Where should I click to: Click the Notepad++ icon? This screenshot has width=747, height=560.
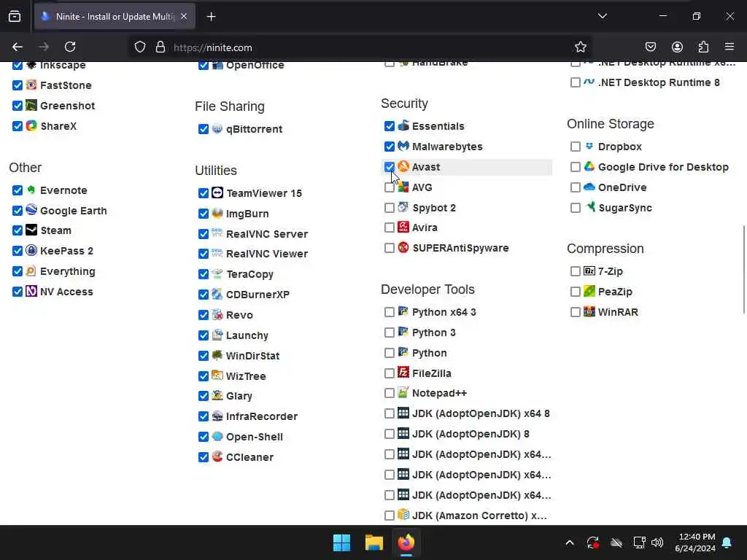pyautogui.click(x=403, y=392)
